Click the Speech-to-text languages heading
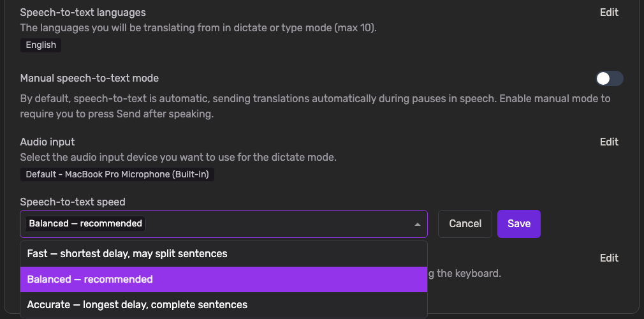 (x=82, y=13)
